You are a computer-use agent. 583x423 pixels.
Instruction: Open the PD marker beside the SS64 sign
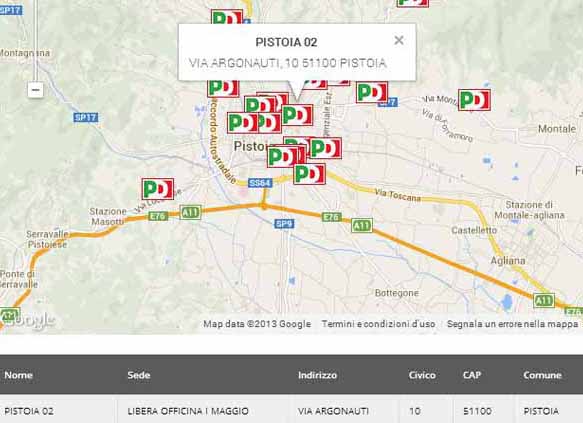(x=309, y=174)
